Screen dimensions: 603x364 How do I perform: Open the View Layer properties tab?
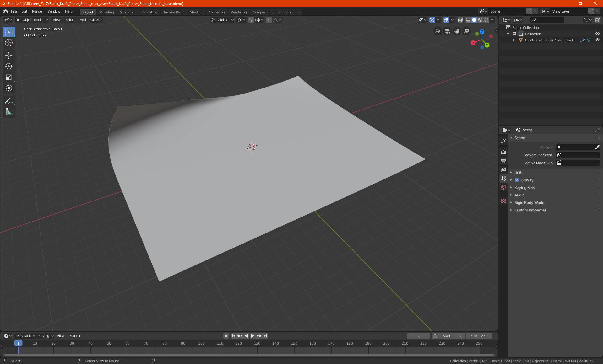coord(503,170)
